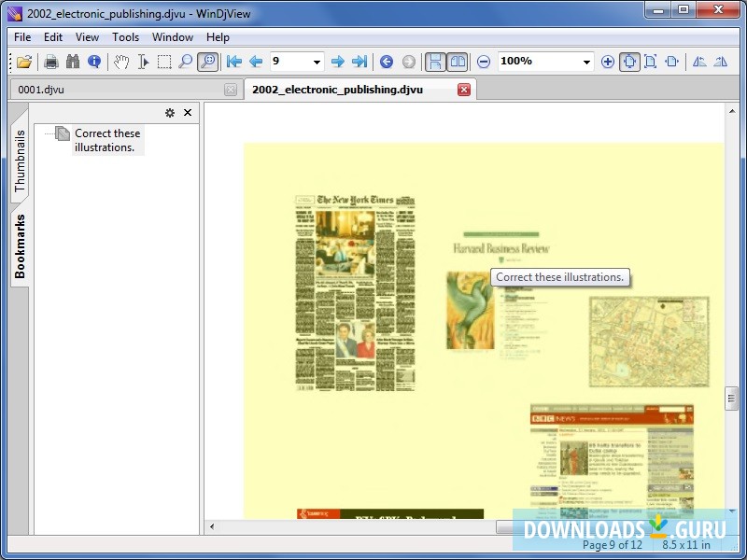Go to the last page

point(359,61)
